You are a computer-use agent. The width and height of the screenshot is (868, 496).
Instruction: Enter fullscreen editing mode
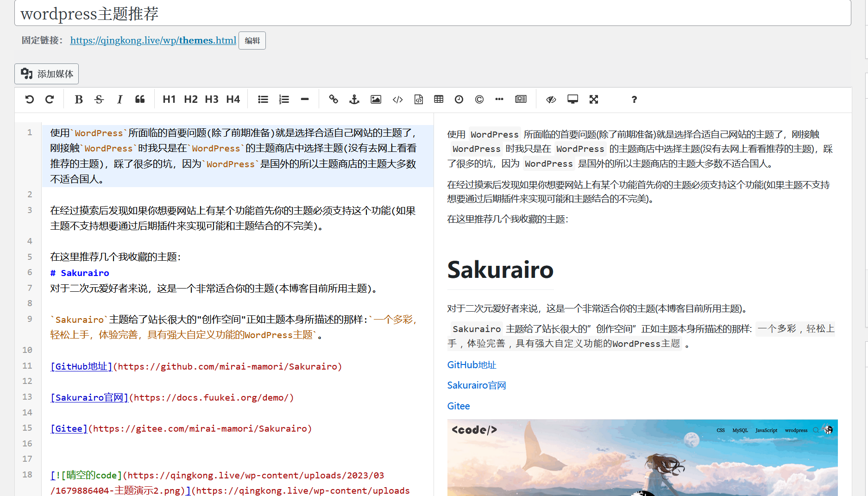click(593, 99)
